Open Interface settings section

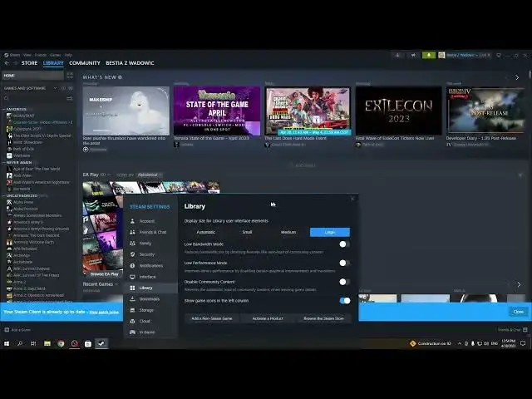(150, 277)
